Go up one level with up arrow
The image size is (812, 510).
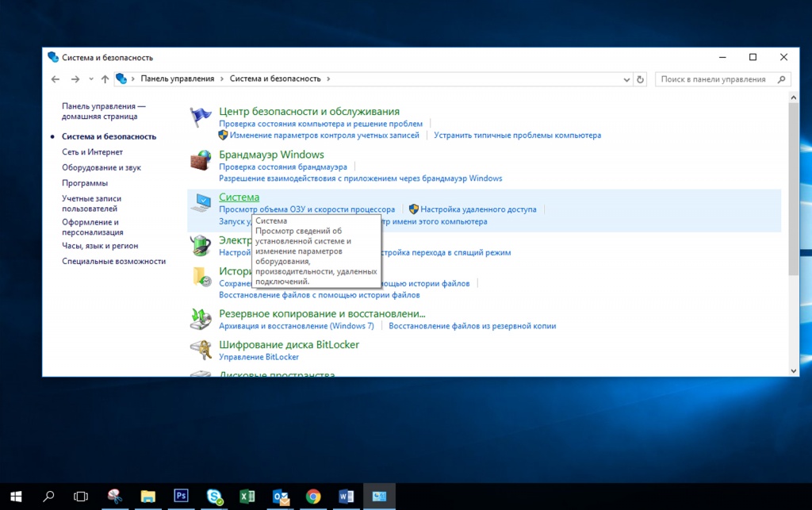(x=105, y=79)
